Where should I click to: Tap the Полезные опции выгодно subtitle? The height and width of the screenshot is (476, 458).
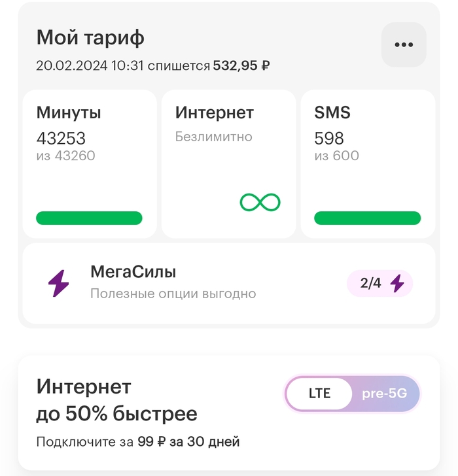[x=173, y=294]
